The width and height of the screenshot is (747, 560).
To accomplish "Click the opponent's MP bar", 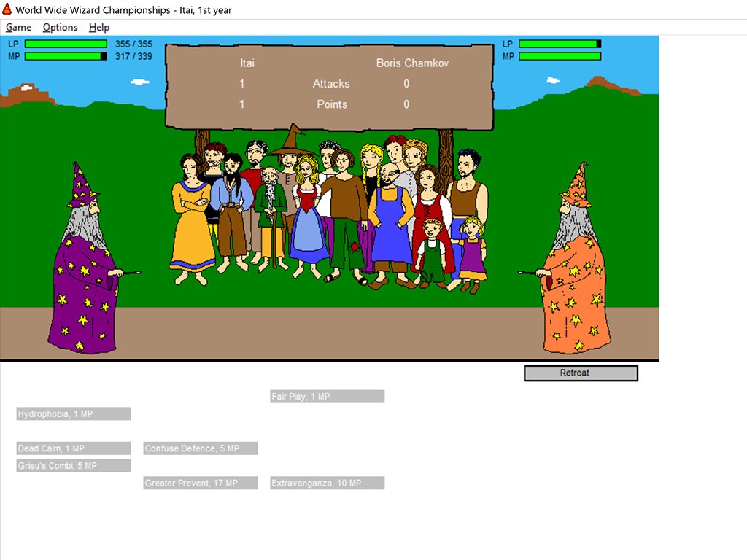I will tap(560, 56).
